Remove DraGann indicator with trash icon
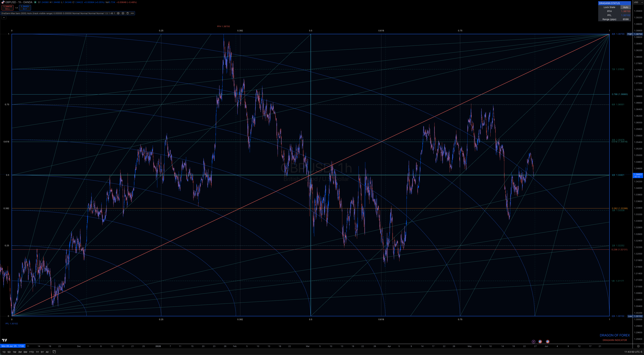This screenshot has height=355, width=644. coord(127,13)
